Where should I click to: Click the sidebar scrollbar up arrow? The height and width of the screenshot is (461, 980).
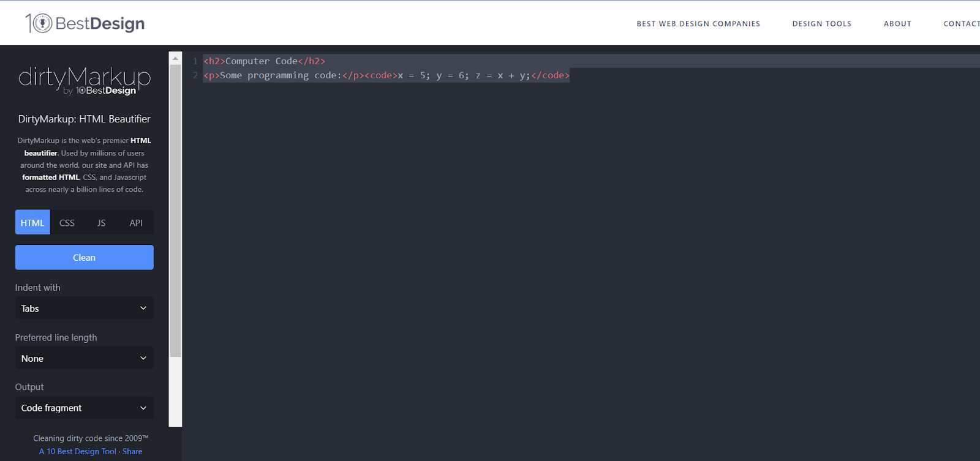click(x=175, y=59)
